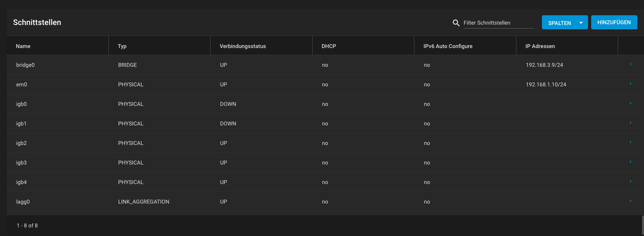Screen dimensions: 644x236
Task: Click the HINZUFÜGEN button
Action: tap(614, 22)
